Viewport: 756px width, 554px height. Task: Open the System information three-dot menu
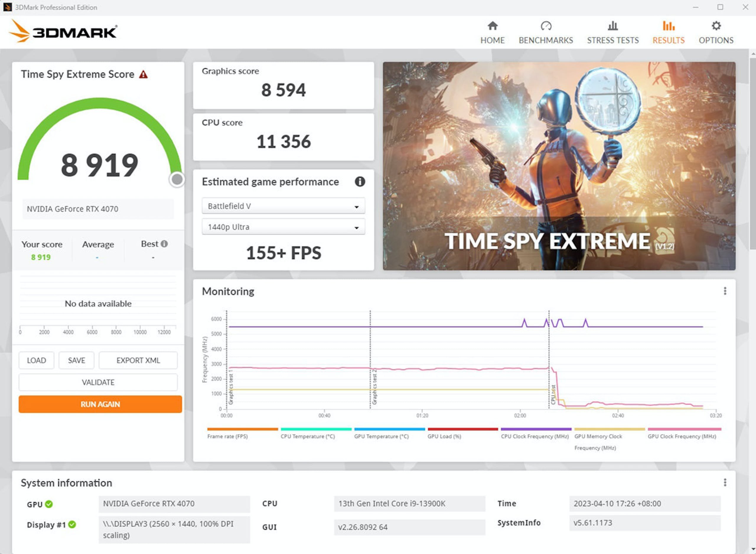point(725,482)
